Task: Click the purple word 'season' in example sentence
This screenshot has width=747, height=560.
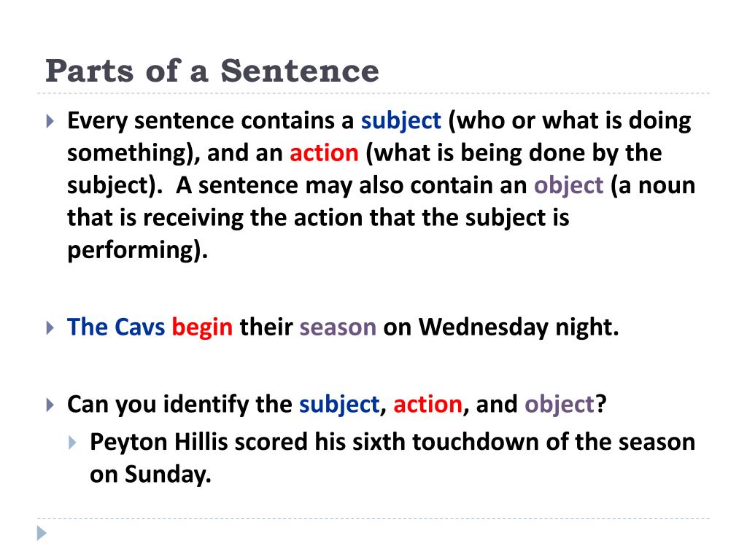Action: pos(338,328)
